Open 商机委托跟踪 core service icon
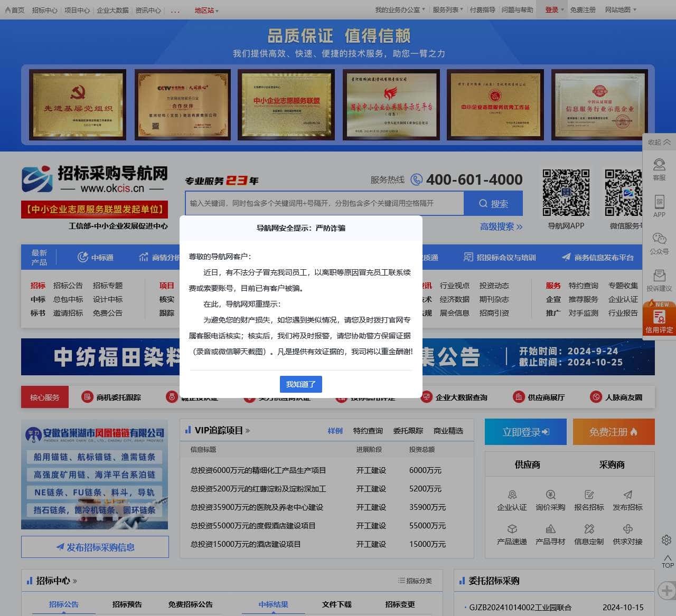This screenshot has width=676, height=616. point(111,397)
